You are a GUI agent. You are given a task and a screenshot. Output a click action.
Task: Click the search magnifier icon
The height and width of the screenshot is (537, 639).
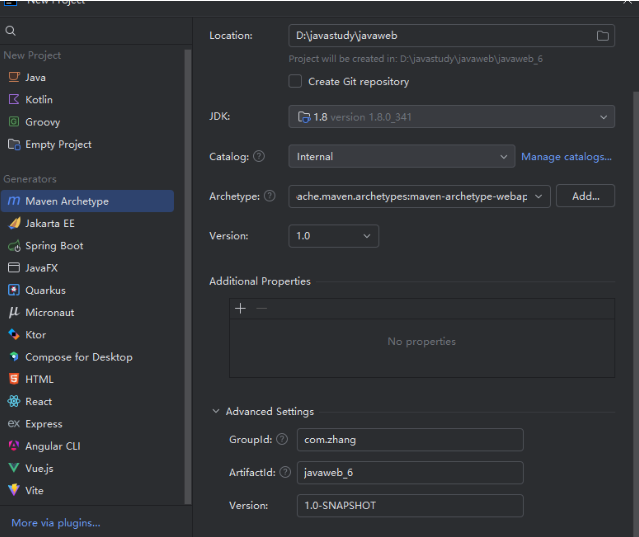[x=11, y=32]
